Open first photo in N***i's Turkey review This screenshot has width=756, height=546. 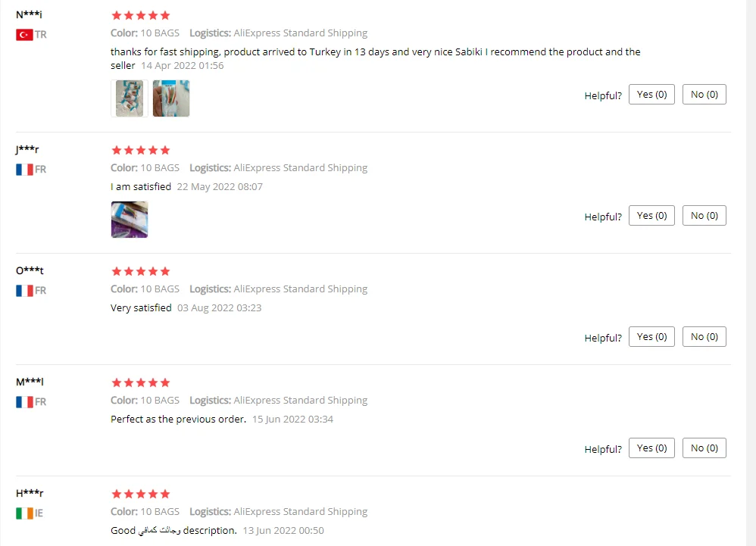tap(130, 98)
